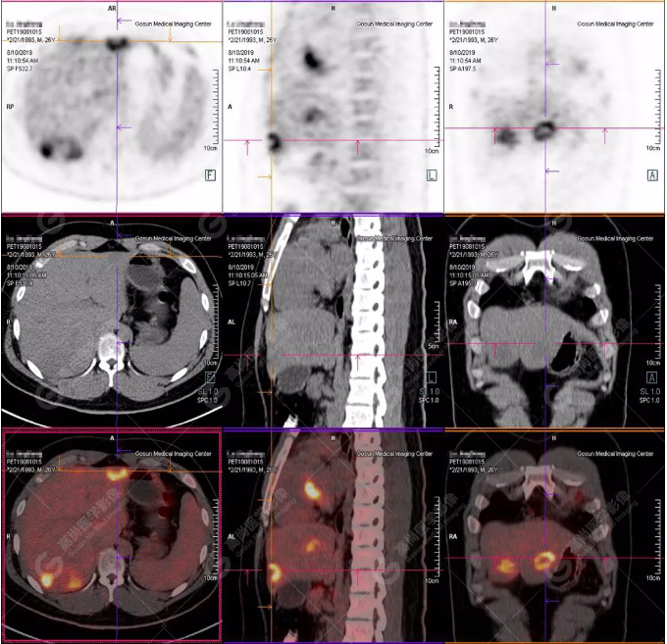Viewport: 667px width, 644px height.
Task: Click the F orientation icon in PET axial panel
Action: point(209,175)
